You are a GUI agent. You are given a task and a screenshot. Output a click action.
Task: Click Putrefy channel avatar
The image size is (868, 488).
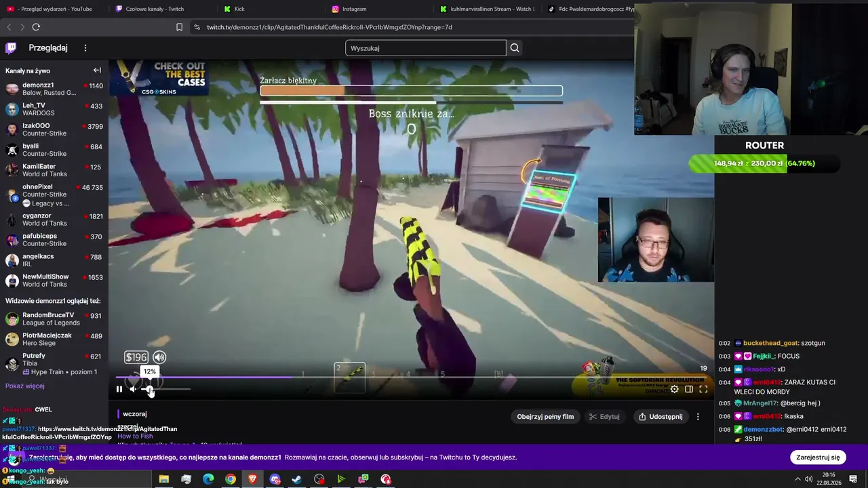click(12, 364)
